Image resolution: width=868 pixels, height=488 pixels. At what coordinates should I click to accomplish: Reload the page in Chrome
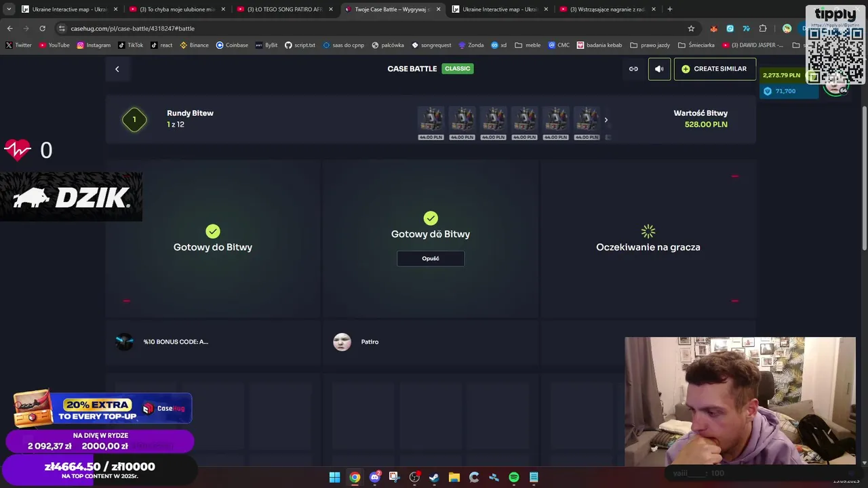click(x=42, y=28)
